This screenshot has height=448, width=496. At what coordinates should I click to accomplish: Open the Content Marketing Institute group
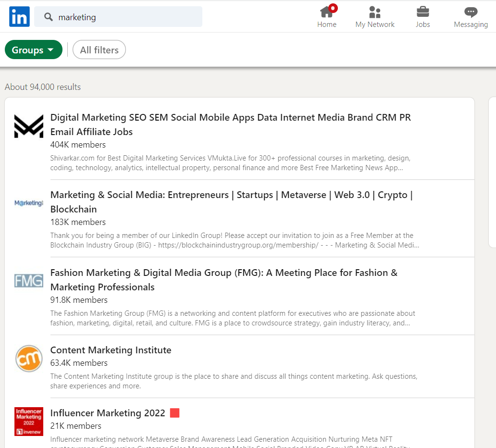[111, 350]
